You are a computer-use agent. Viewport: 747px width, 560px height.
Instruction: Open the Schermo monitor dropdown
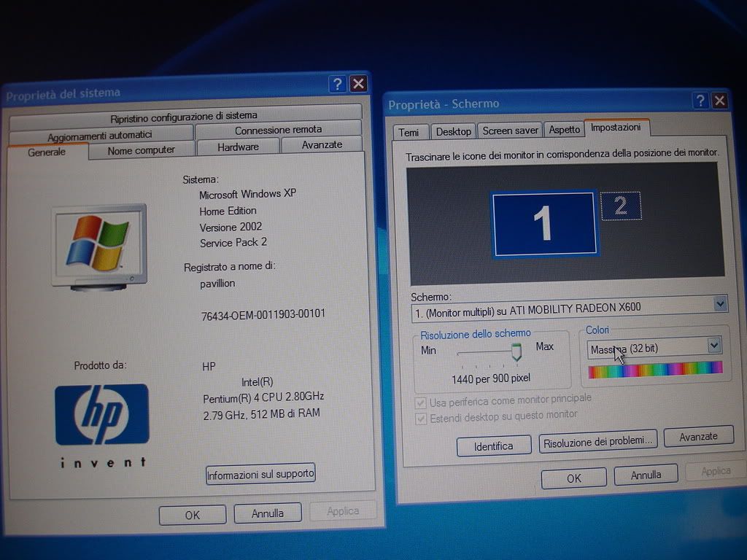click(719, 305)
